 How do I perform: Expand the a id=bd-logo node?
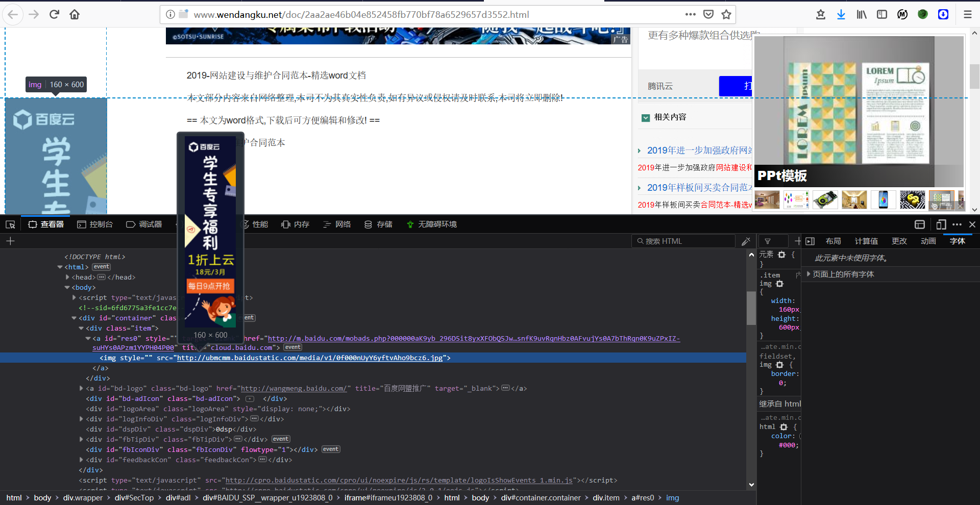[81, 388]
